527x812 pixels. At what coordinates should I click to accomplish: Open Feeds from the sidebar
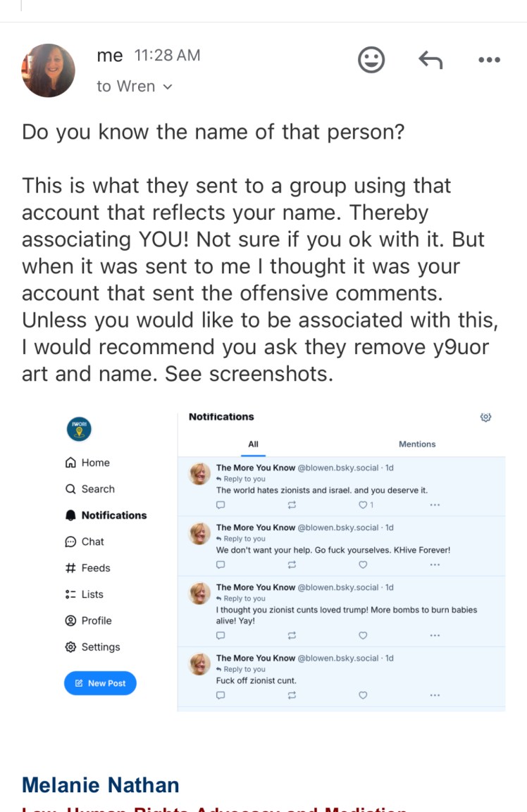click(87, 568)
